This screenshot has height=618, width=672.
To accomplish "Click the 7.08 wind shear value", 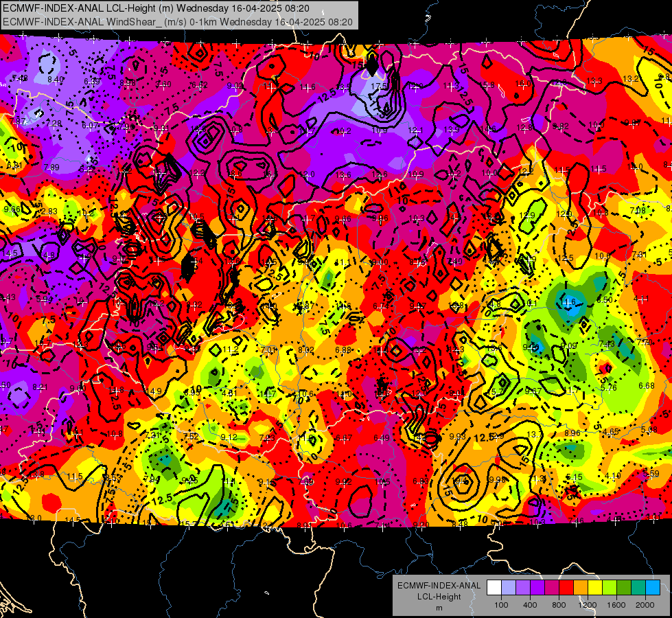I will 638,210.
